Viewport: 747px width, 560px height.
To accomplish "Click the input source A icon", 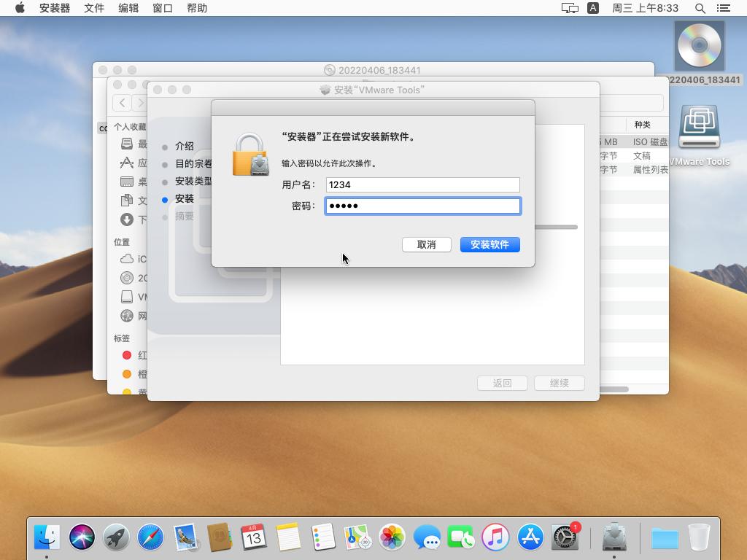I will pos(593,8).
